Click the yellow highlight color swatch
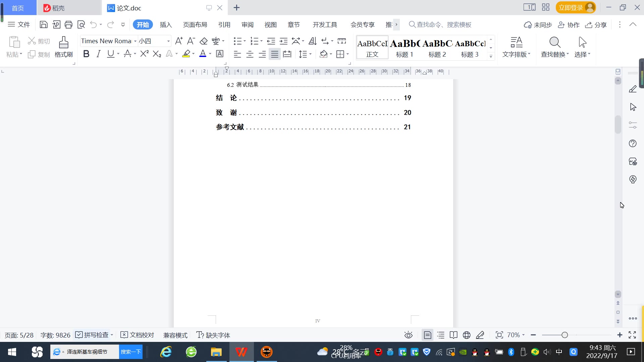 (x=186, y=54)
